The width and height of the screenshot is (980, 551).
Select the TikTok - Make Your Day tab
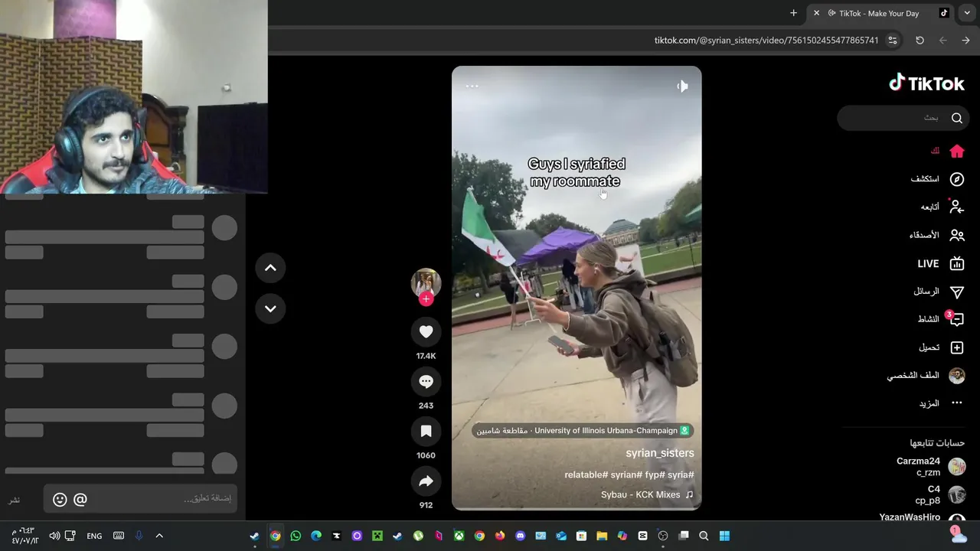tap(880, 13)
